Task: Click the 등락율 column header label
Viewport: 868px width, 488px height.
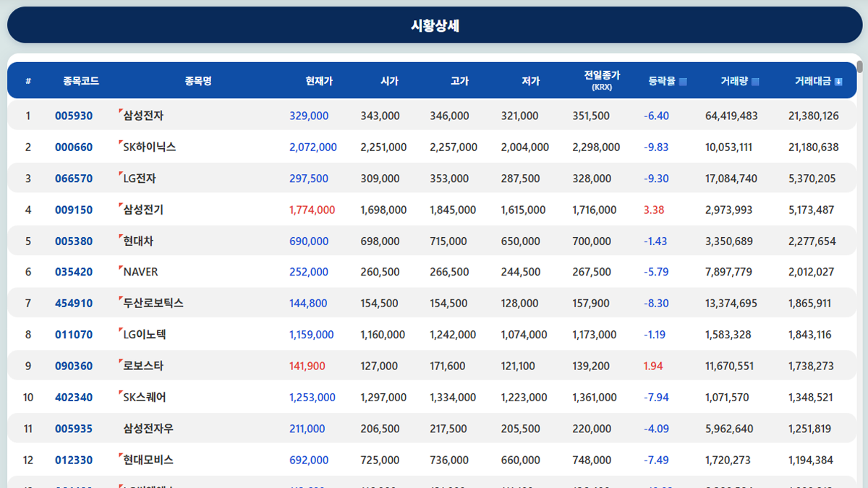Action: (662, 81)
